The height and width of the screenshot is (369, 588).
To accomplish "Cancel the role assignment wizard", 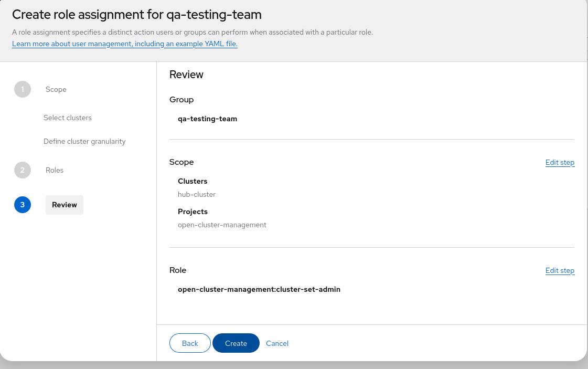I will pyautogui.click(x=277, y=343).
